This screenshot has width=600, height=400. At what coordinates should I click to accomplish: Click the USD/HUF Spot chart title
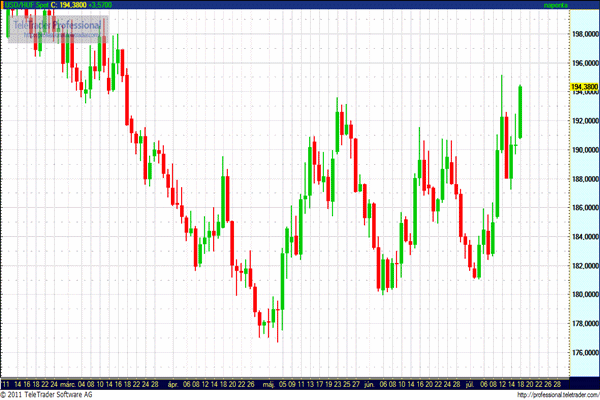[25, 5]
